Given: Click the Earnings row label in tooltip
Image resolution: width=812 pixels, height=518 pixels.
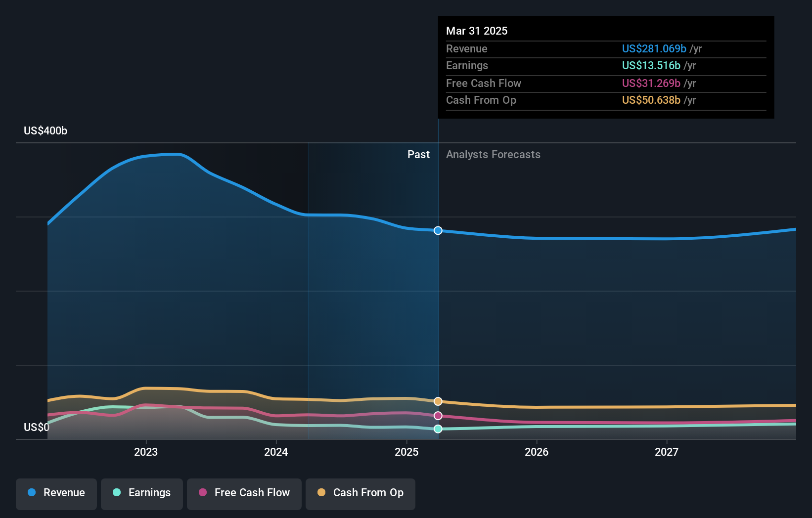Looking at the screenshot, I should 467,65.
